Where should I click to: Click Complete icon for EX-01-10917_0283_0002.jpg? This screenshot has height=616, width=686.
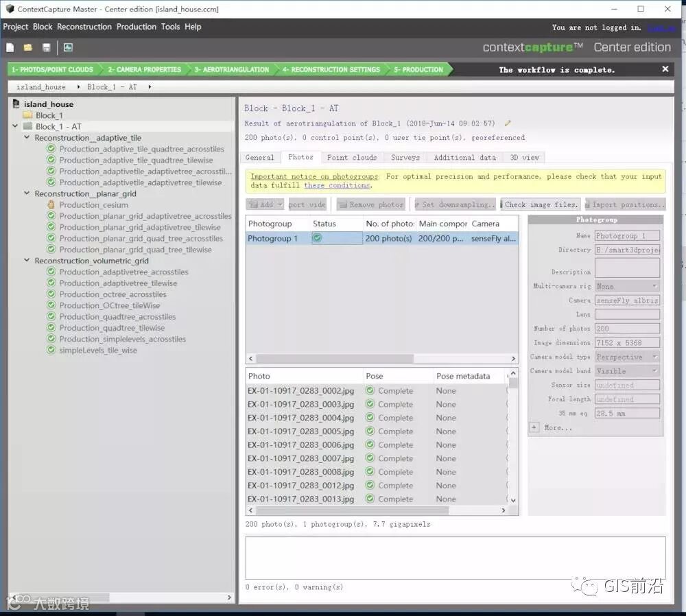tap(370, 390)
